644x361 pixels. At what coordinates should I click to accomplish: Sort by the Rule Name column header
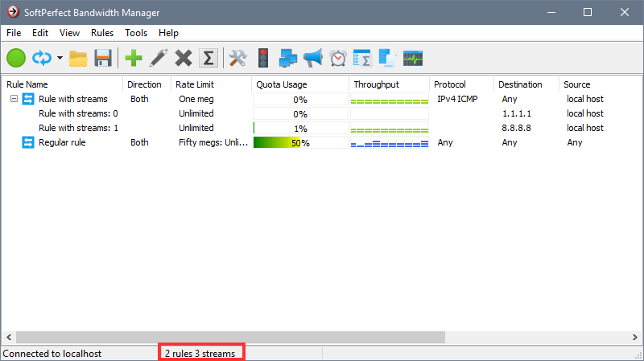coord(62,84)
